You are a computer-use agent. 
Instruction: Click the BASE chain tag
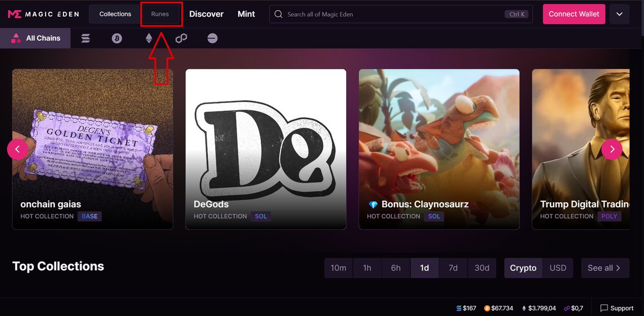[90, 216]
